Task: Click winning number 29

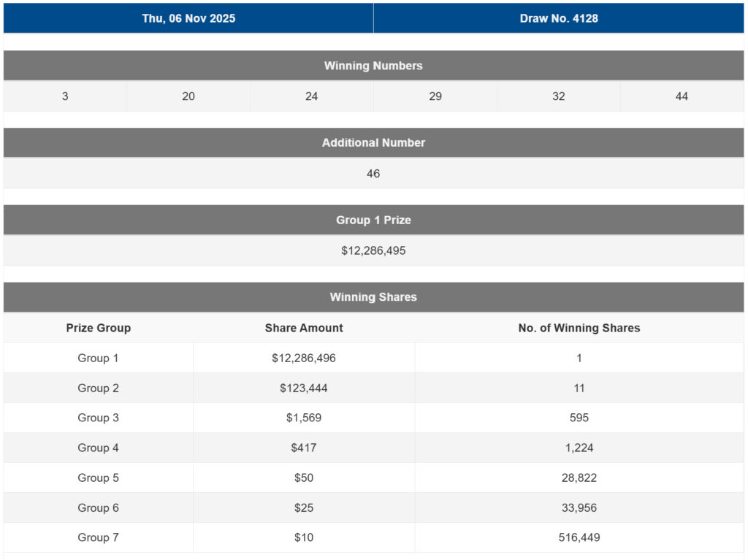Action: [x=435, y=96]
